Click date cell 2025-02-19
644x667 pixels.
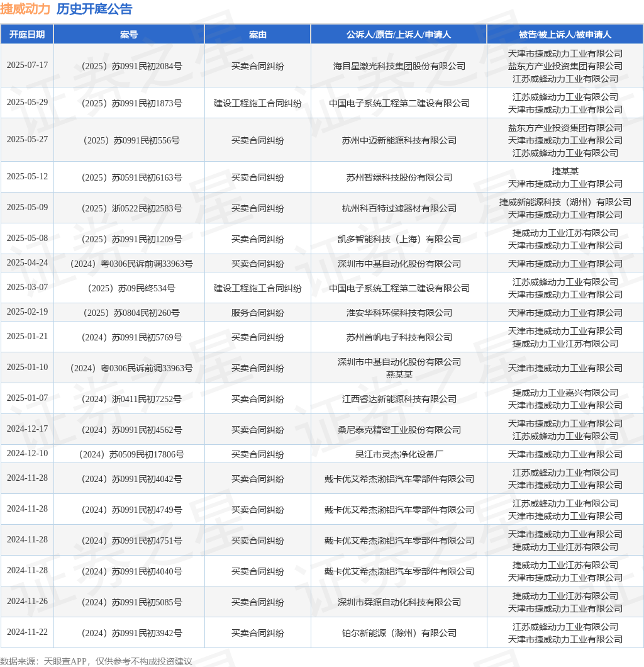(x=27, y=311)
